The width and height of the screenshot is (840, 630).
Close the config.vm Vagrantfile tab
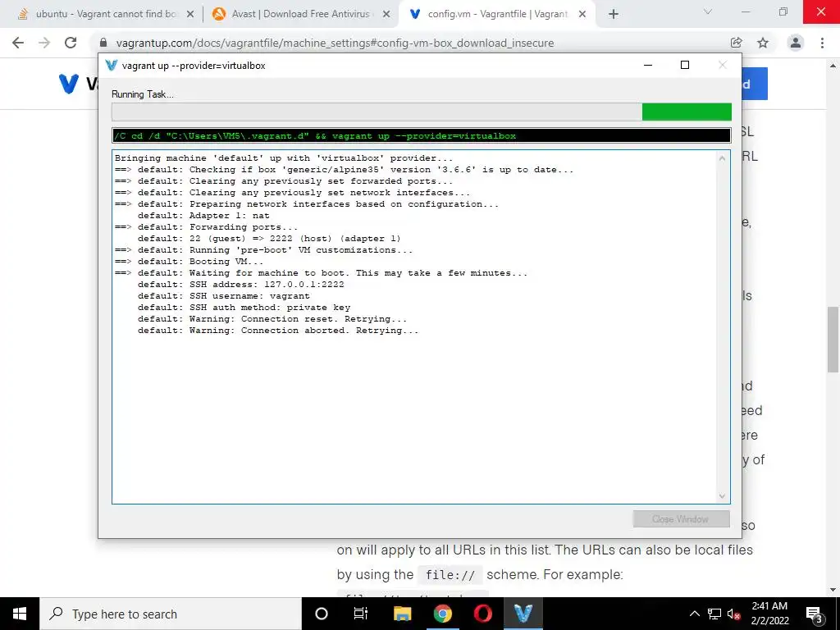click(584, 15)
